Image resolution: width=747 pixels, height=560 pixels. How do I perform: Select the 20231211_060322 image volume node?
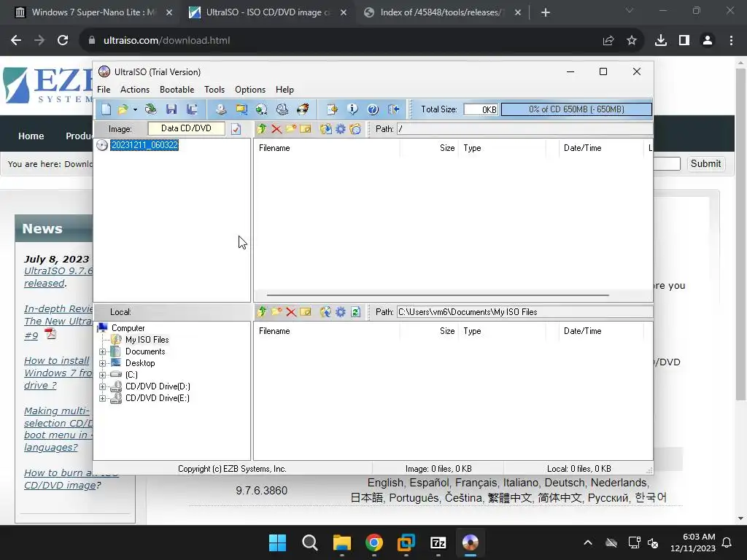(144, 145)
